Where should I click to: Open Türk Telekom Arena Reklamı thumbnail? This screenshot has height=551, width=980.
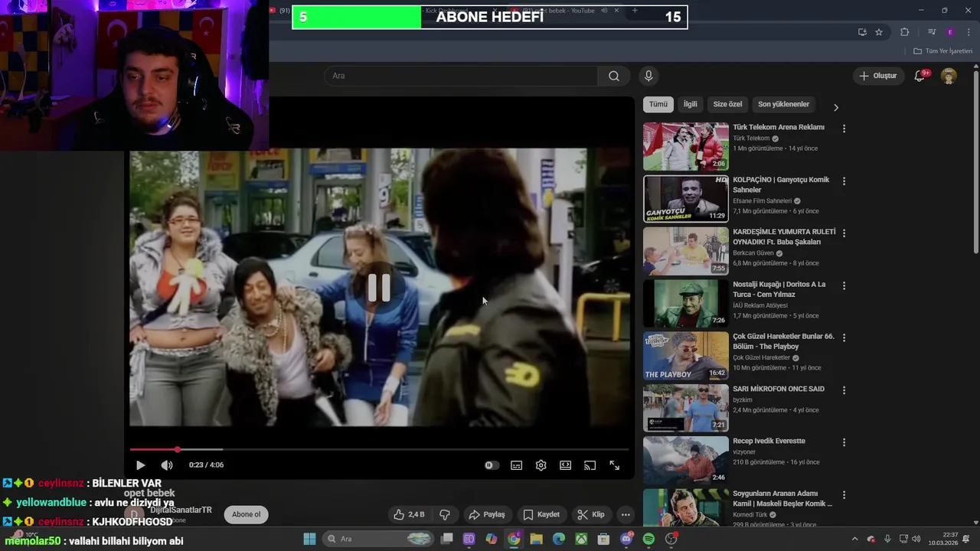click(x=686, y=146)
